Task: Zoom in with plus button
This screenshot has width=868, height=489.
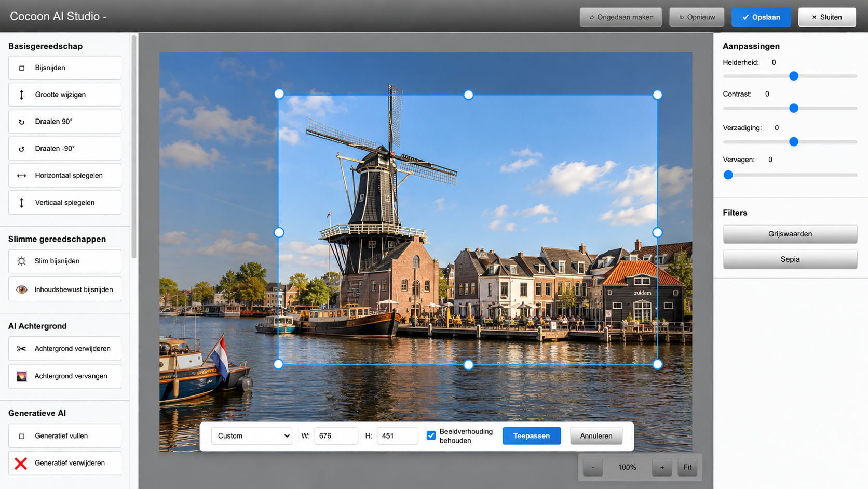Action: (x=662, y=467)
